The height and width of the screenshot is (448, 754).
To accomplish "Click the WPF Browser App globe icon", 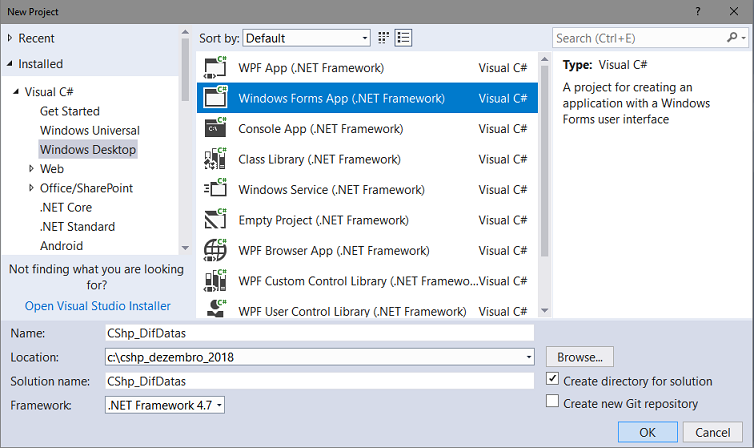I will [x=215, y=250].
